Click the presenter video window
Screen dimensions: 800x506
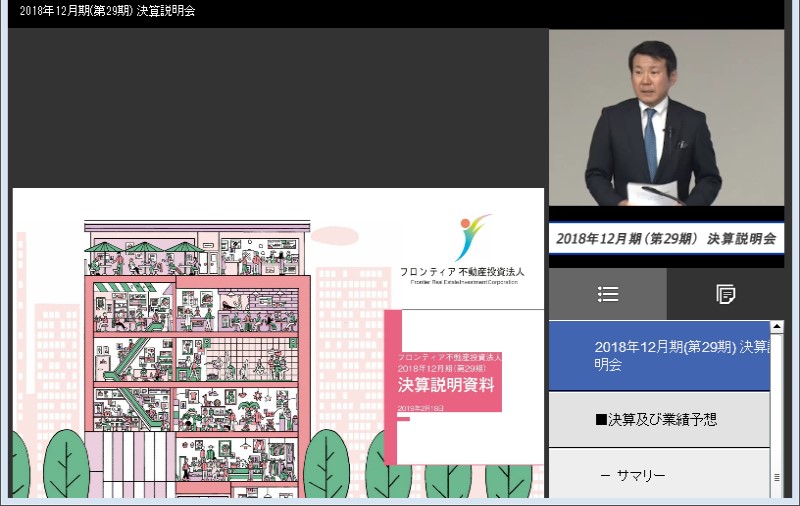tap(666, 117)
